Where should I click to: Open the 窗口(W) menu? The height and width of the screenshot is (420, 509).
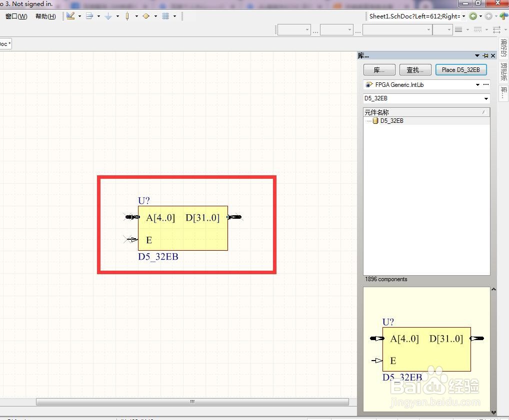tap(16, 16)
